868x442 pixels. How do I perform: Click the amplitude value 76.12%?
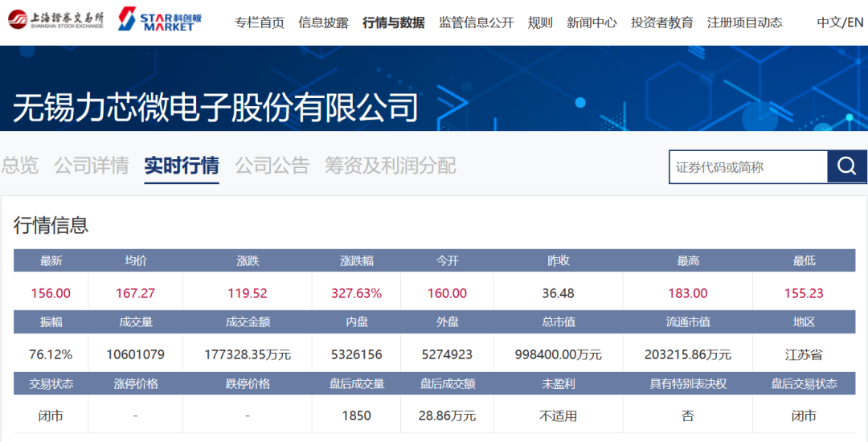(51, 354)
